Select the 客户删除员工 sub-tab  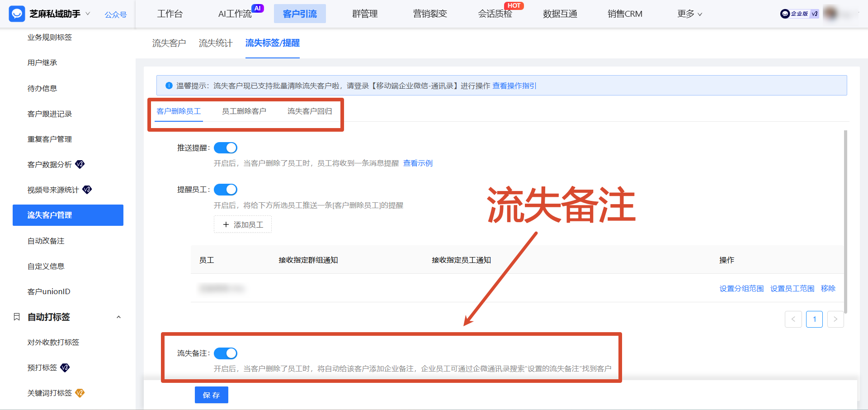[179, 111]
